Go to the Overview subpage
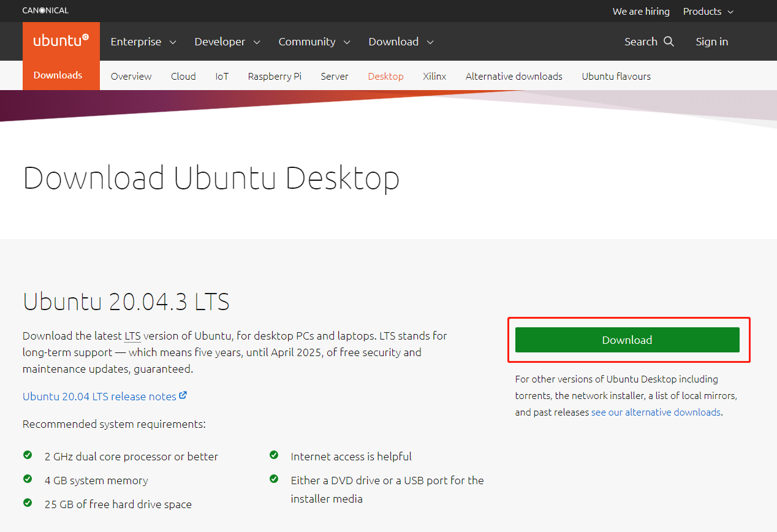 pyautogui.click(x=131, y=76)
